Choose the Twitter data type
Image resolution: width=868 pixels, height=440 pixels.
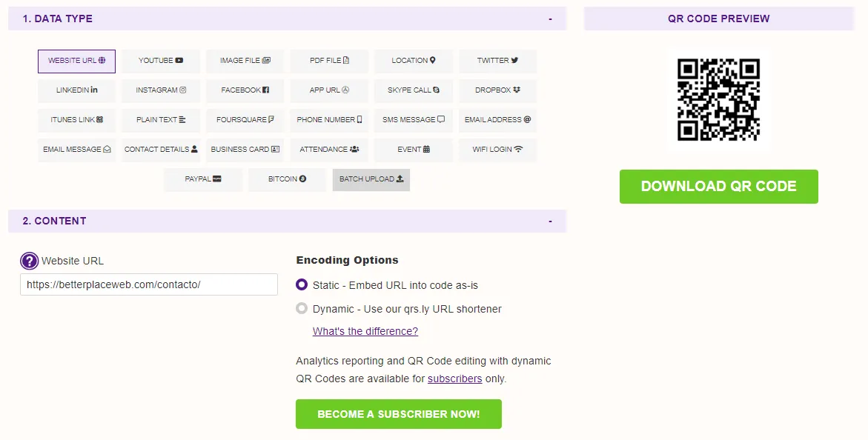[x=497, y=61]
